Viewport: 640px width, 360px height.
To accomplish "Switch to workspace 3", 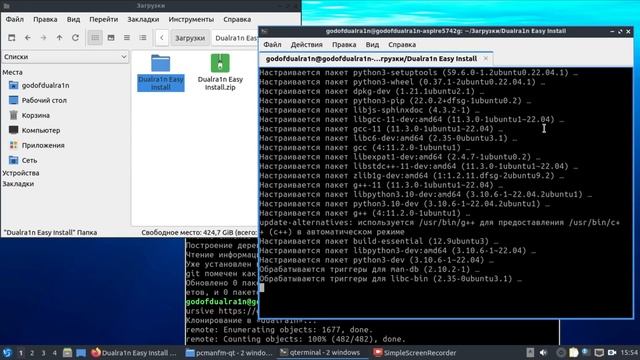I will (x=43, y=353).
